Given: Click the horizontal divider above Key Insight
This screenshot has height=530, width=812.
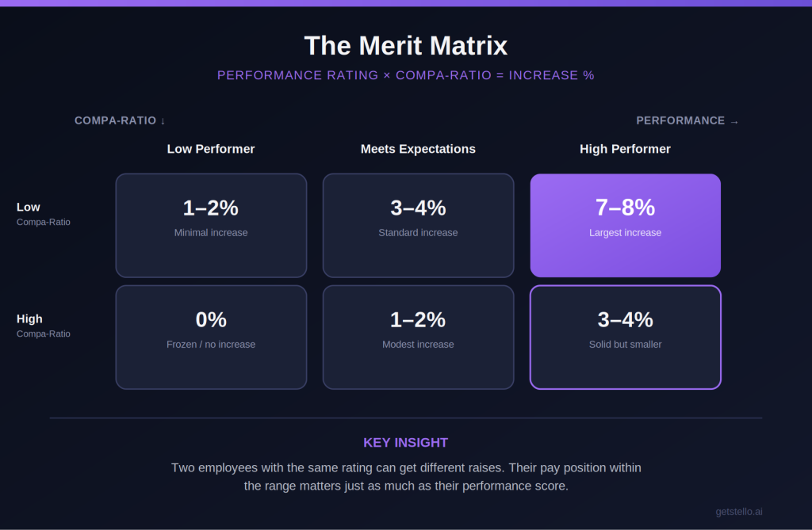Looking at the screenshot, I should 406,418.
